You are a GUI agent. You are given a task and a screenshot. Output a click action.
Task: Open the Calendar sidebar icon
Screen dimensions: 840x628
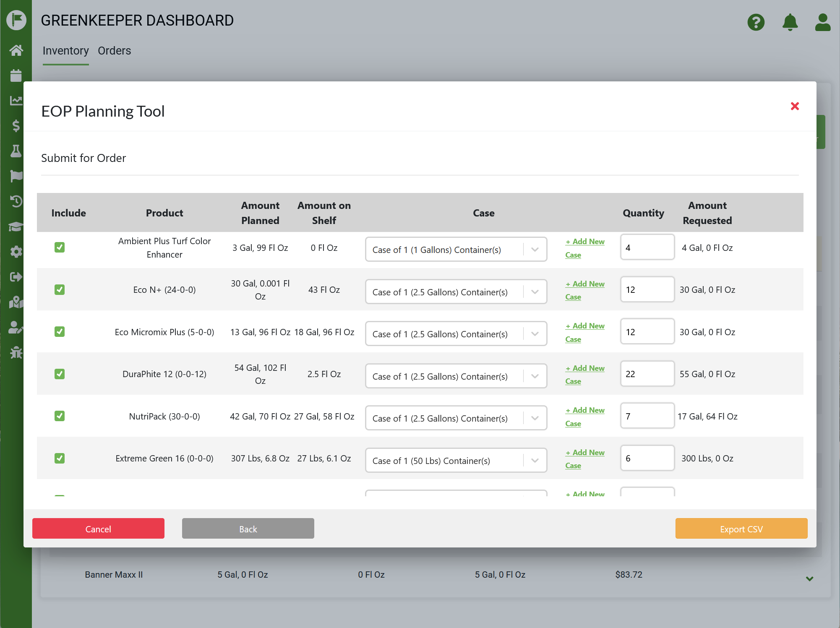[x=16, y=76]
